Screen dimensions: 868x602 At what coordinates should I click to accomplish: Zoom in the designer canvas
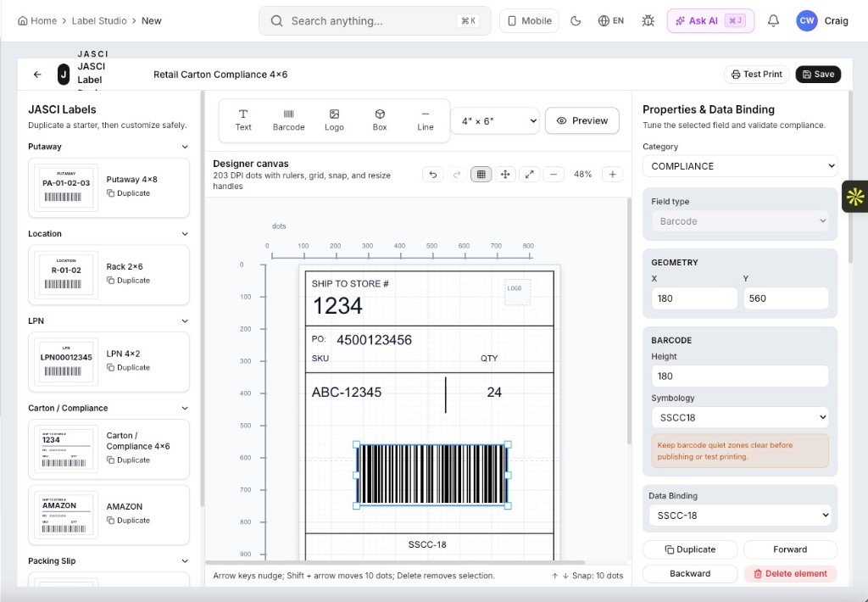click(x=612, y=175)
